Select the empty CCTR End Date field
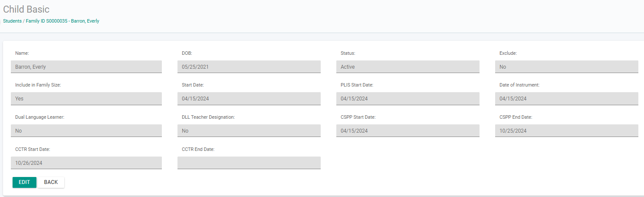This screenshot has height=197, width=644. click(x=249, y=163)
